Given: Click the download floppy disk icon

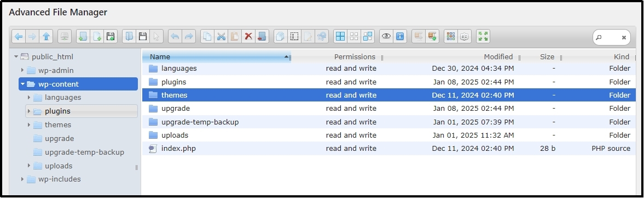Looking at the screenshot, I should click(142, 36).
